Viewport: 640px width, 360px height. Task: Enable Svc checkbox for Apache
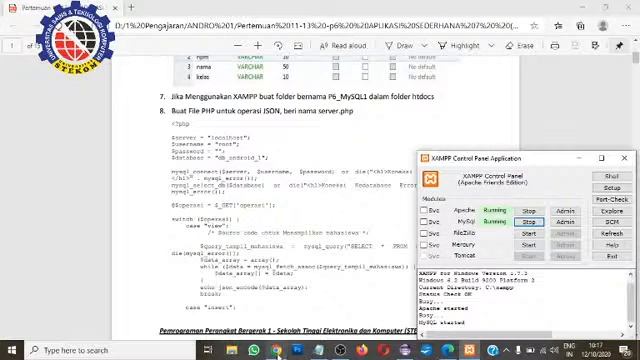point(424,210)
